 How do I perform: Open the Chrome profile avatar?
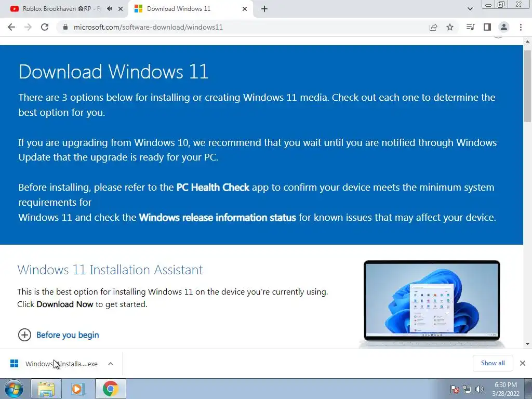coord(504,27)
